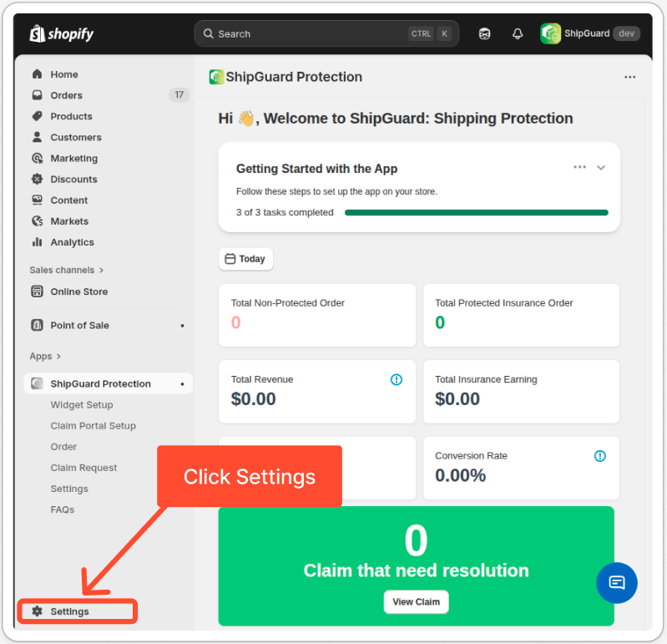Open Widget Setup under ShipGuard Protection
The height and width of the screenshot is (644, 667).
[x=81, y=405]
